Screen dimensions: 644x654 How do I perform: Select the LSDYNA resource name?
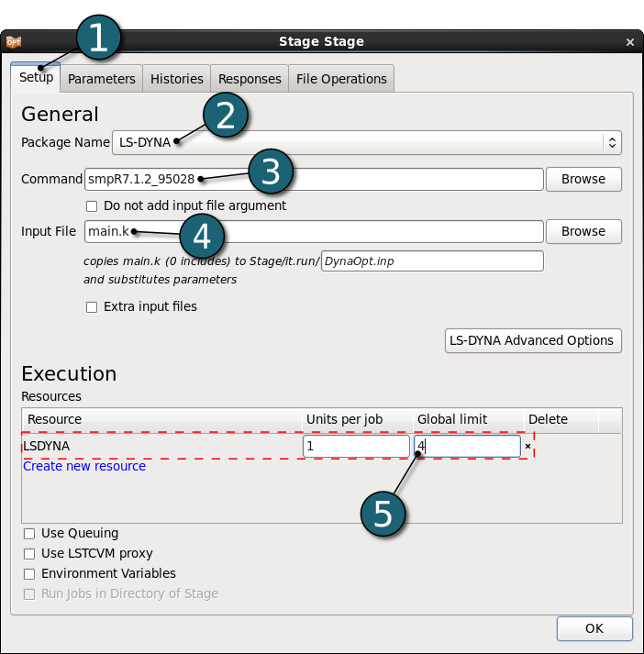46,447
